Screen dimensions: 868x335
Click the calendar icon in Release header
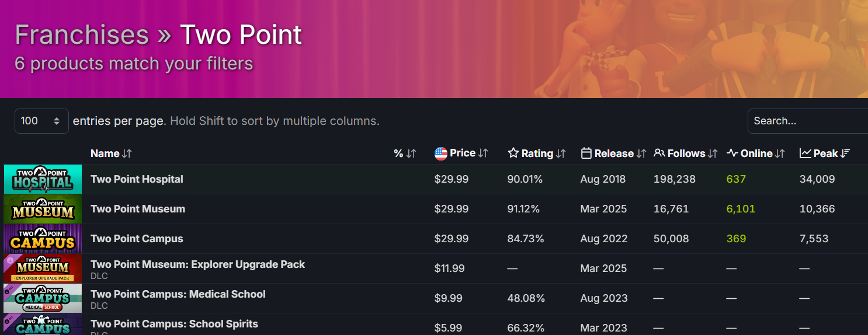coord(586,153)
